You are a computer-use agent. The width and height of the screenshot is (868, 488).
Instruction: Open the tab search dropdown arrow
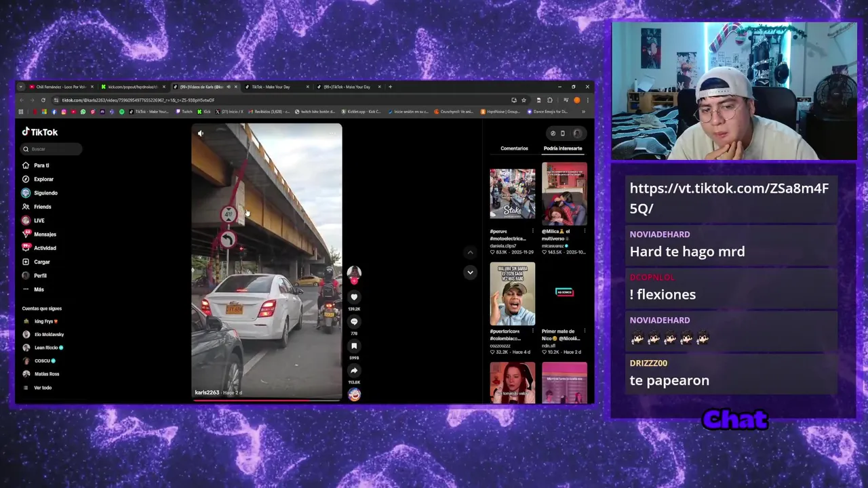21,87
